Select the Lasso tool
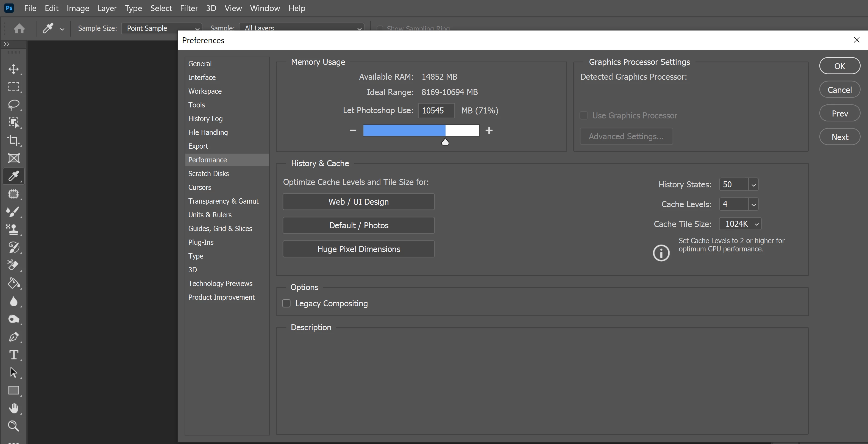868x444 pixels. tap(13, 104)
